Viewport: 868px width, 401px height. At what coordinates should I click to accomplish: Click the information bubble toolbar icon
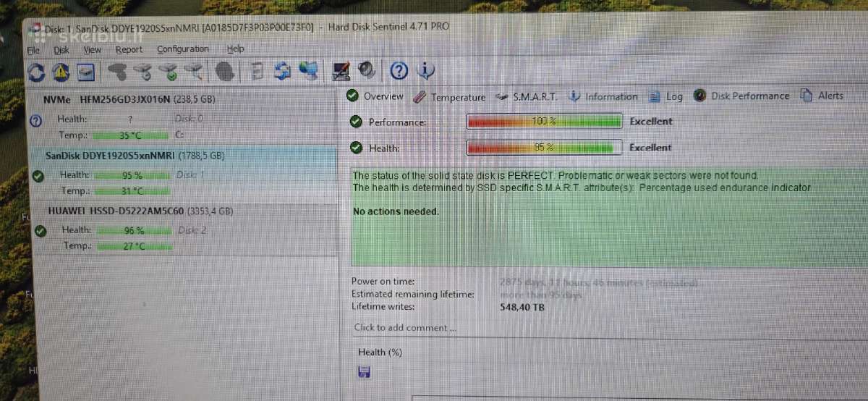click(426, 70)
